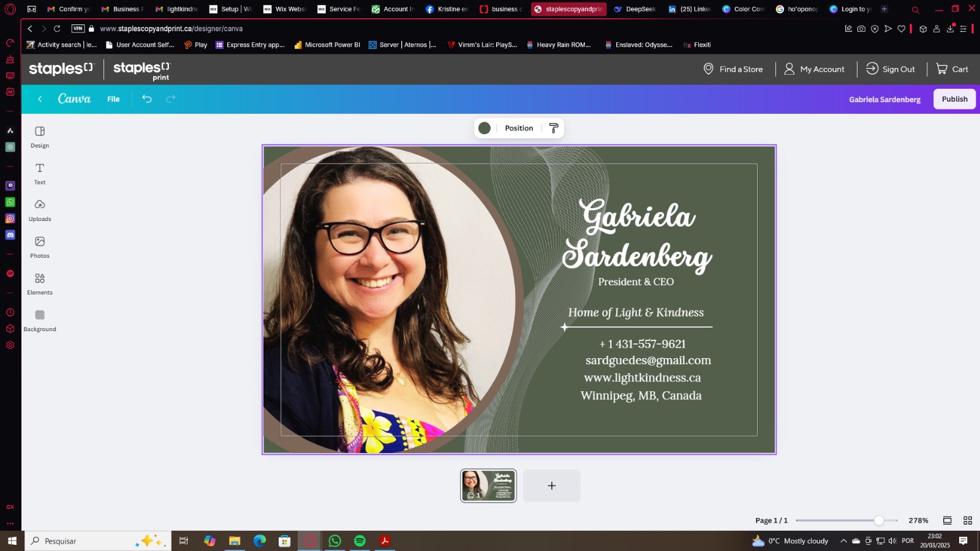
Task: Open the Position options
Action: click(519, 128)
